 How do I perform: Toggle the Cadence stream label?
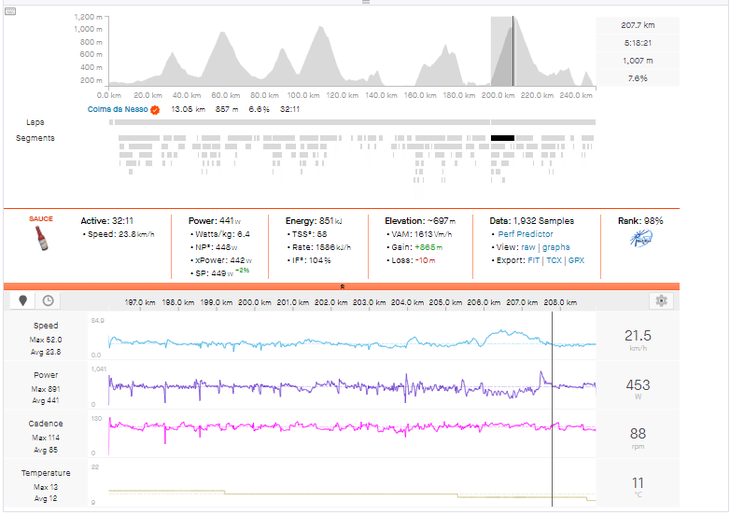[46, 422]
